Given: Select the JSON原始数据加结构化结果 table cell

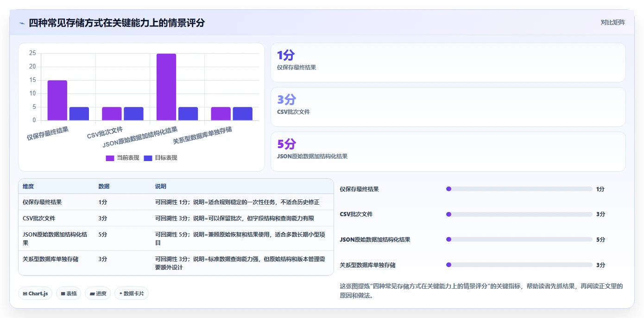Looking at the screenshot, I should 55,238.
